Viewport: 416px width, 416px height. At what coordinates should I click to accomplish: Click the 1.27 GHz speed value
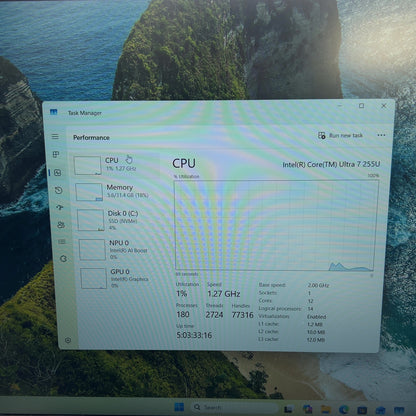224,294
